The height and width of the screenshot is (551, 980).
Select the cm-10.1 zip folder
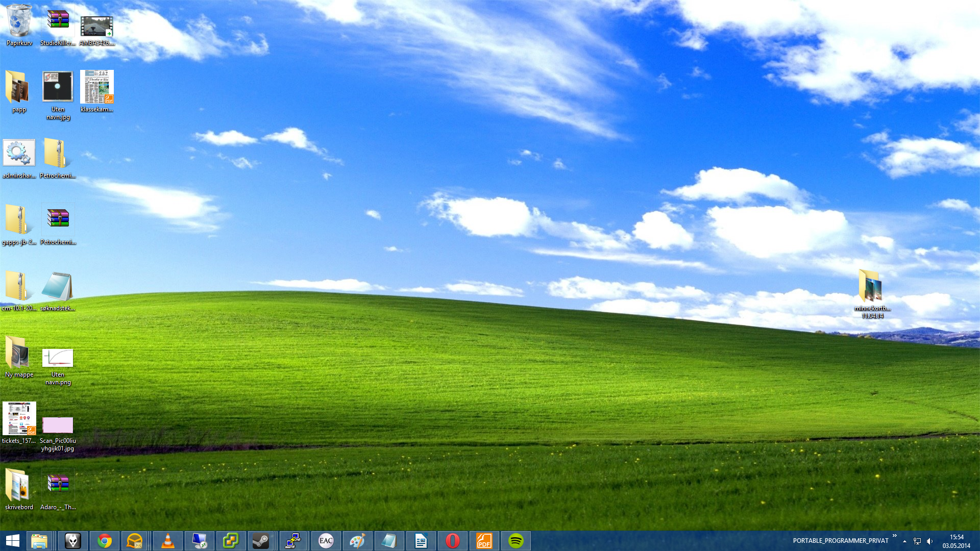click(19, 291)
